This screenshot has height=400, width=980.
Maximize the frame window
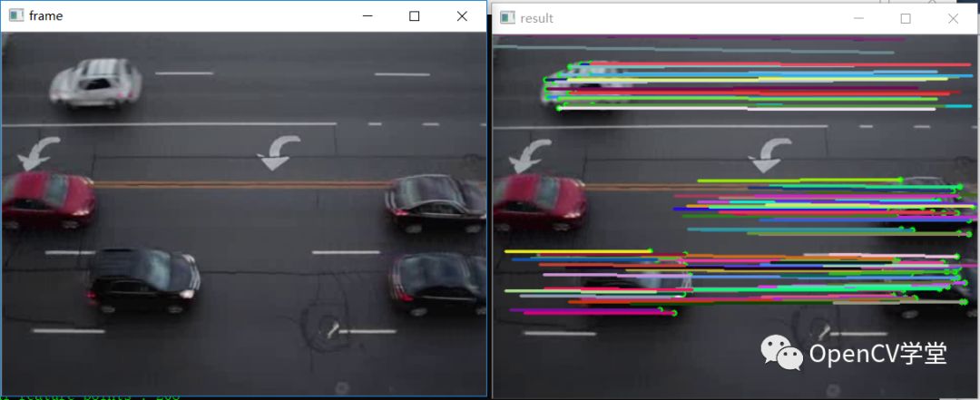[x=415, y=16]
